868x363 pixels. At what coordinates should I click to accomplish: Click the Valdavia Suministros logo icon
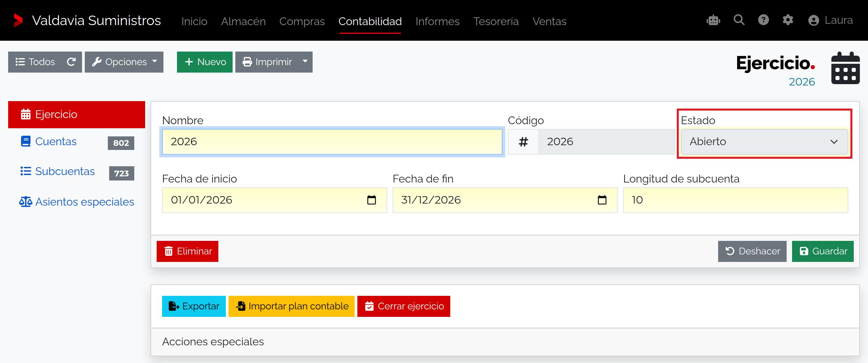click(x=18, y=20)
